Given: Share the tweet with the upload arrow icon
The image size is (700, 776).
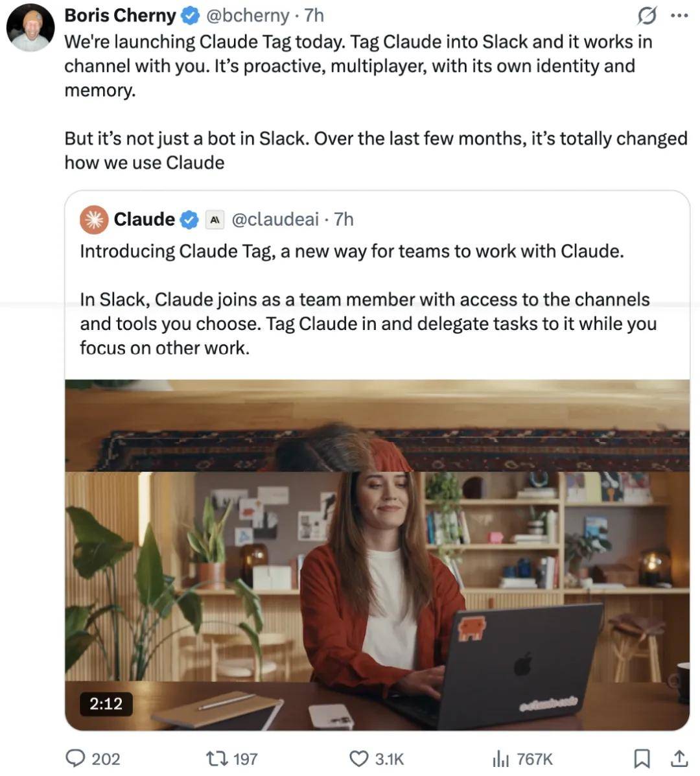Looking at the screenshot, I should 680,758.
